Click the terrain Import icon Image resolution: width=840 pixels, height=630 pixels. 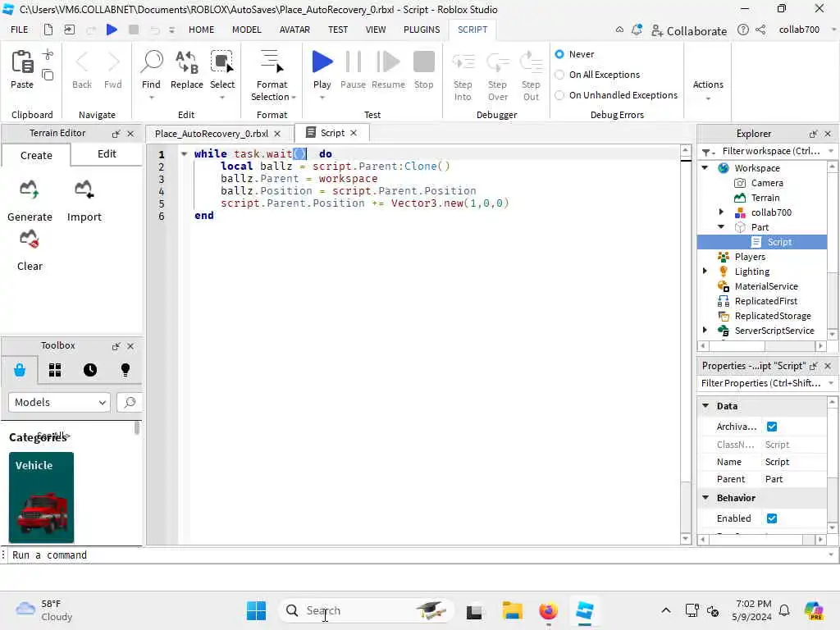[84, 190]
